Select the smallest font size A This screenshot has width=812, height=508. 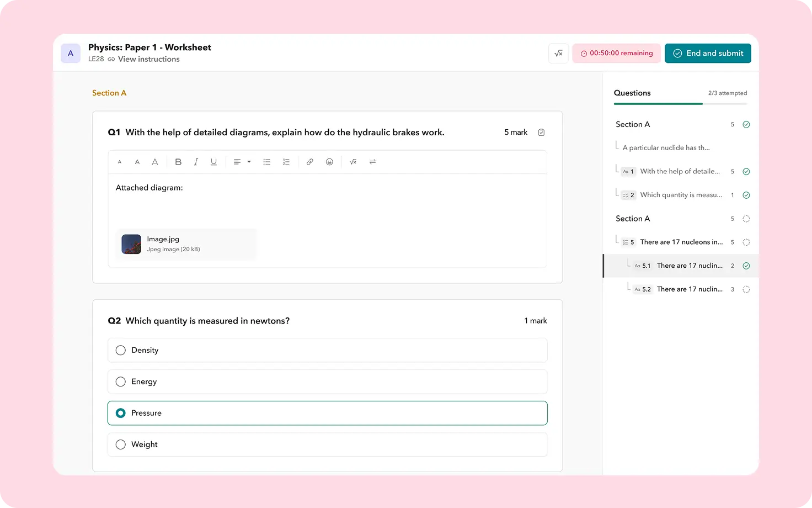(120, 162)
